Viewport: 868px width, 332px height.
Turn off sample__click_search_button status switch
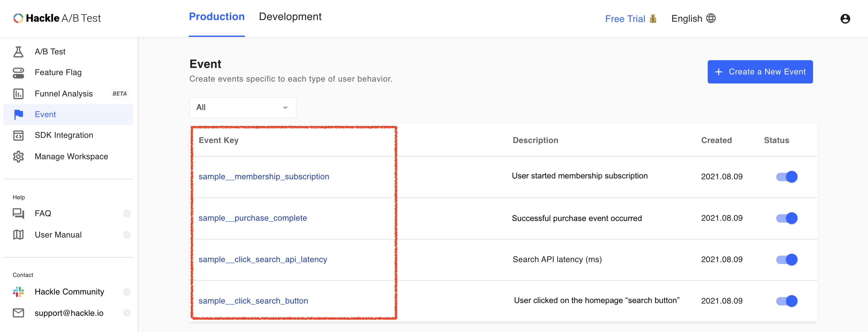(x=787, y=301)
